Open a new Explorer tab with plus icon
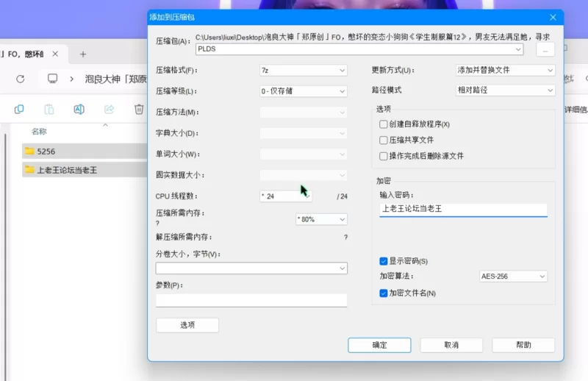This screenshot has height=381, width=588. tap(83, 54)
